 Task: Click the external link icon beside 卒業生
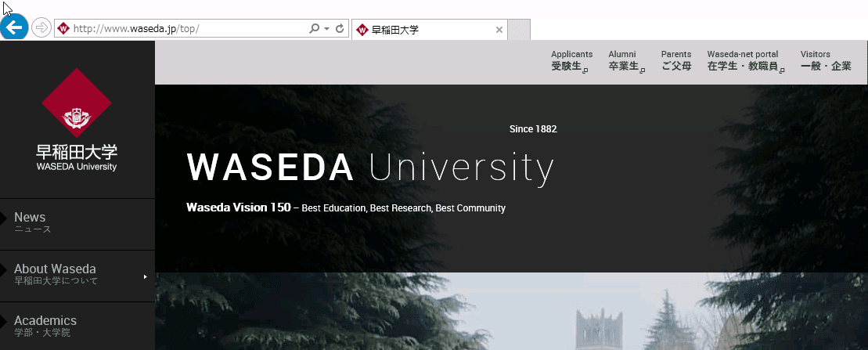tap(643, 70)
